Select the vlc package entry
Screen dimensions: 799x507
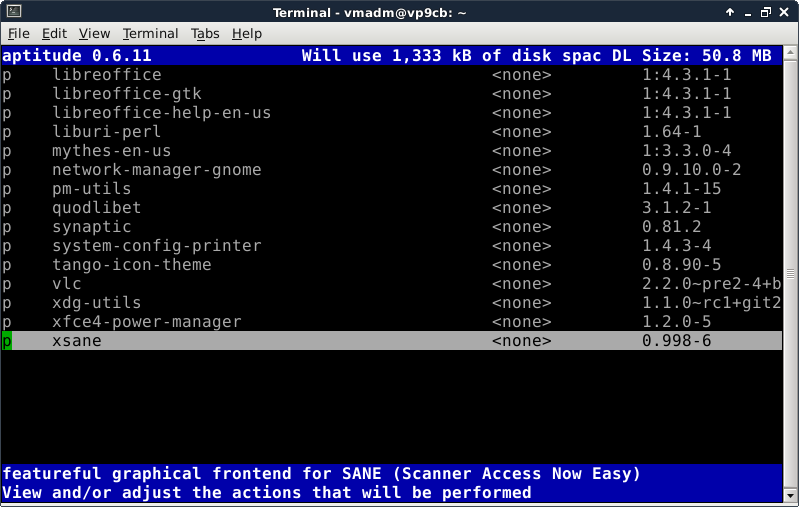(x=66, y=284)
